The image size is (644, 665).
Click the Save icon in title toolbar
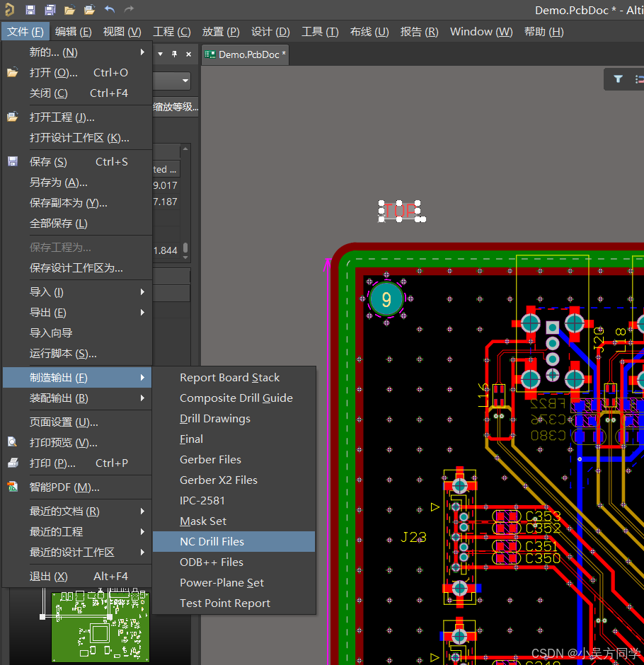30,10
